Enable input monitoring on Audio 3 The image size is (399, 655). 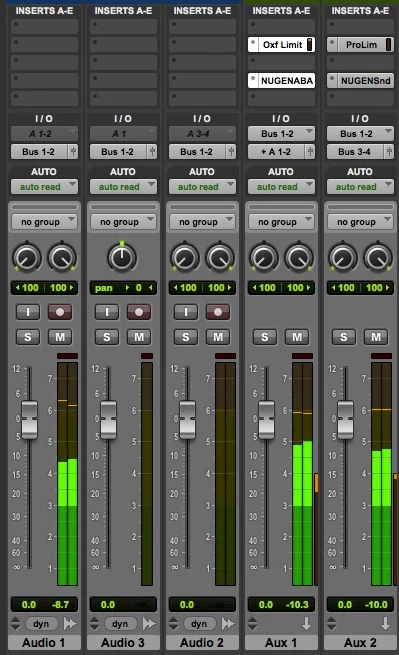(107, 312)
